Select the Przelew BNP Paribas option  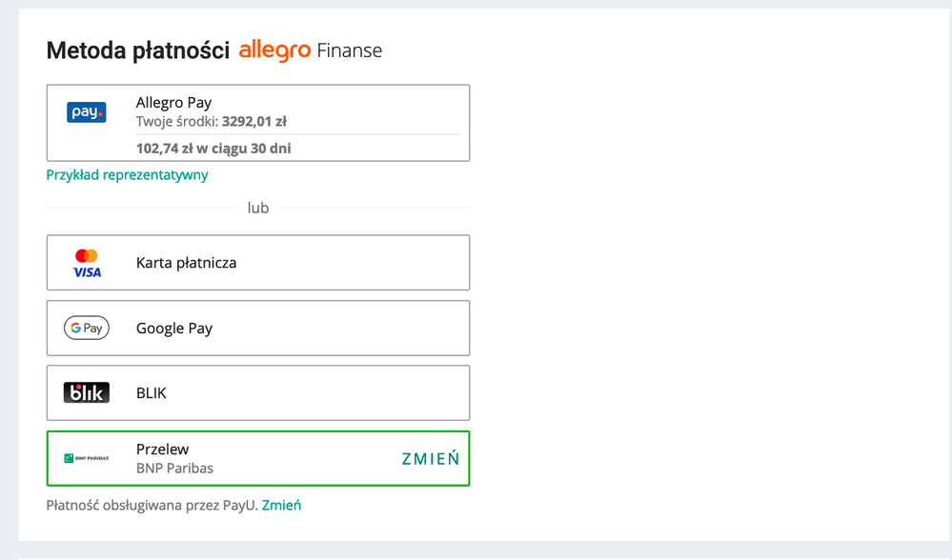tap(258, 458)
